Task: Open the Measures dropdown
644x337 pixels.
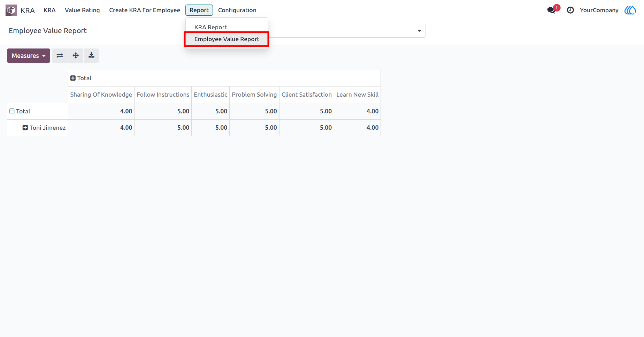Action: [x=29, y=55]
